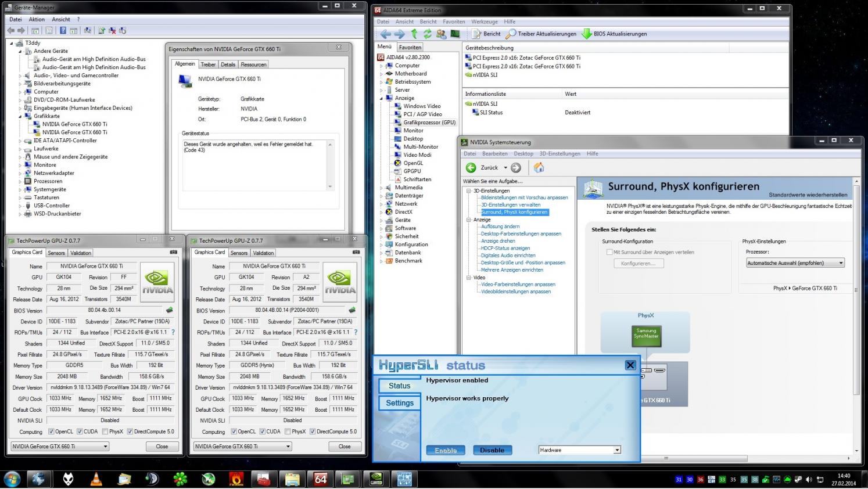Image resolution: width=868 pixels, height=489 pixels.
Task: Collapse Anzeige node in AIDA64 tree
Action: tap(382, 98)
